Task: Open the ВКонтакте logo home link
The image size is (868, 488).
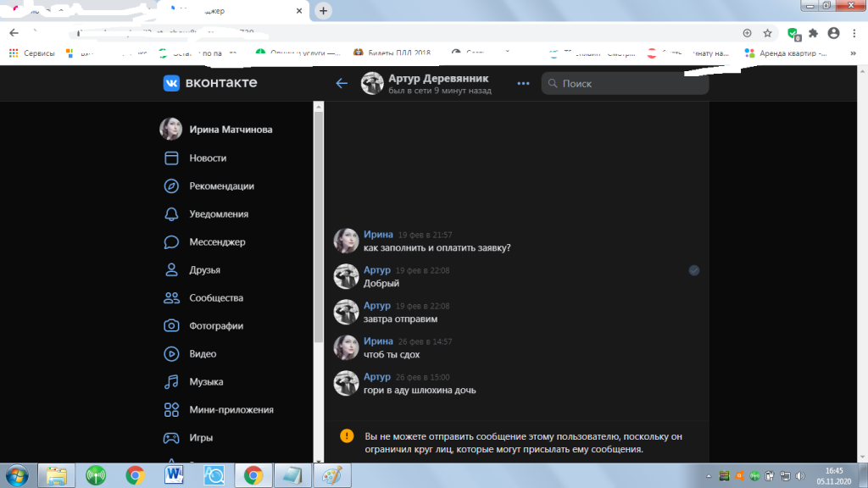Action: click(210, 83)
